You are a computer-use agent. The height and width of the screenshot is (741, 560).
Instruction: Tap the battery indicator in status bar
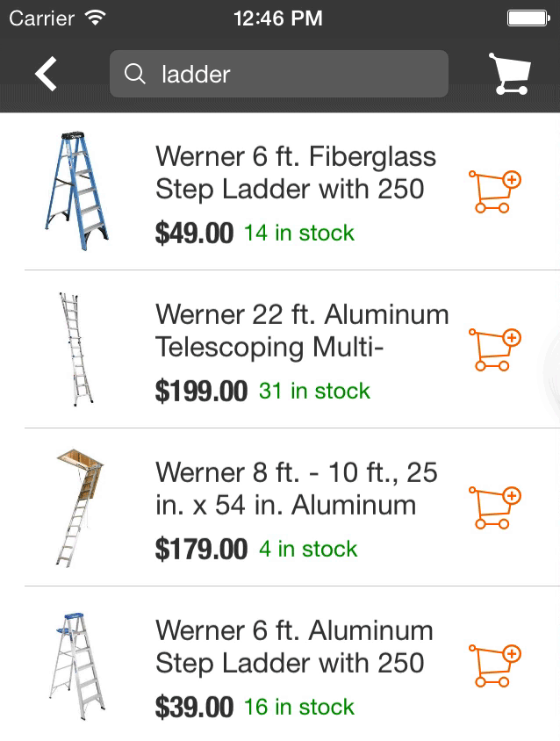coord(528,18)
